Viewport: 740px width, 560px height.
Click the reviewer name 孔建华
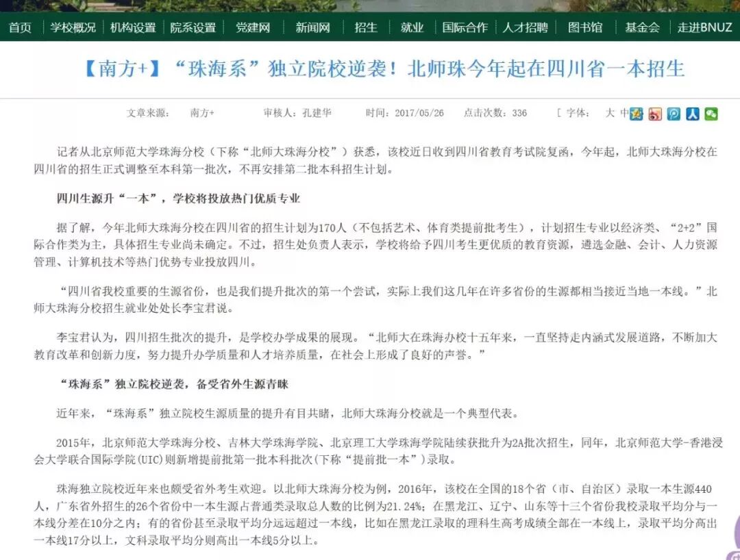317,113
